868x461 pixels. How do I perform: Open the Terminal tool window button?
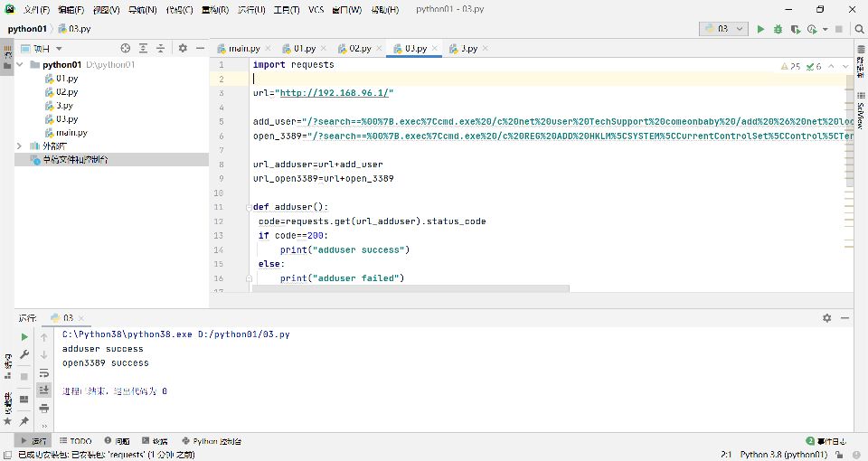pyautogui.click(x=155, y=441)
